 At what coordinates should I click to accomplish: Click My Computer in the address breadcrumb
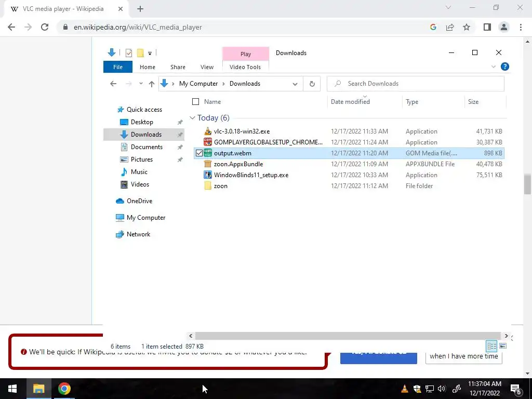coord(198,84)
